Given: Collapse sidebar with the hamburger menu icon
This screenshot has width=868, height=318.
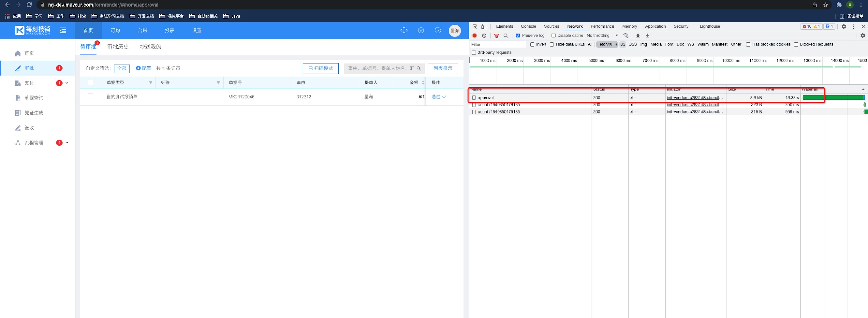Looking at the screenshot, I should click(x=63, y=31).
